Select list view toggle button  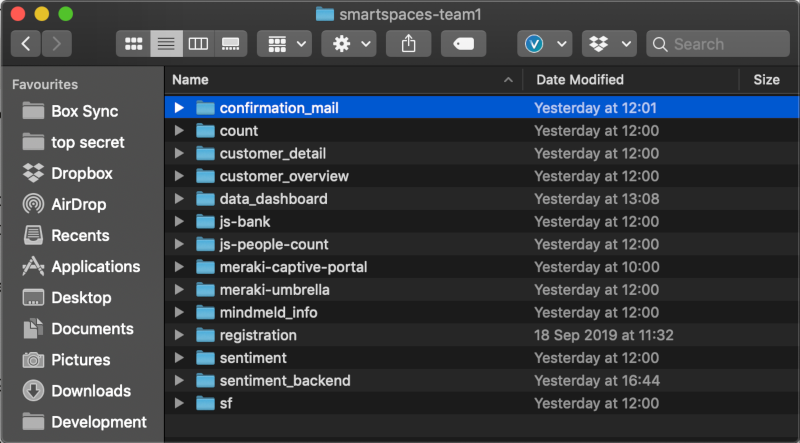coord(166,44)
